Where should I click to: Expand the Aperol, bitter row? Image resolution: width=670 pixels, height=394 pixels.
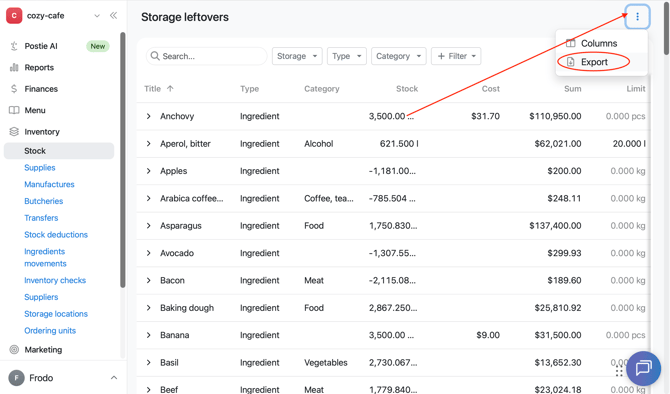pos(148,144)
